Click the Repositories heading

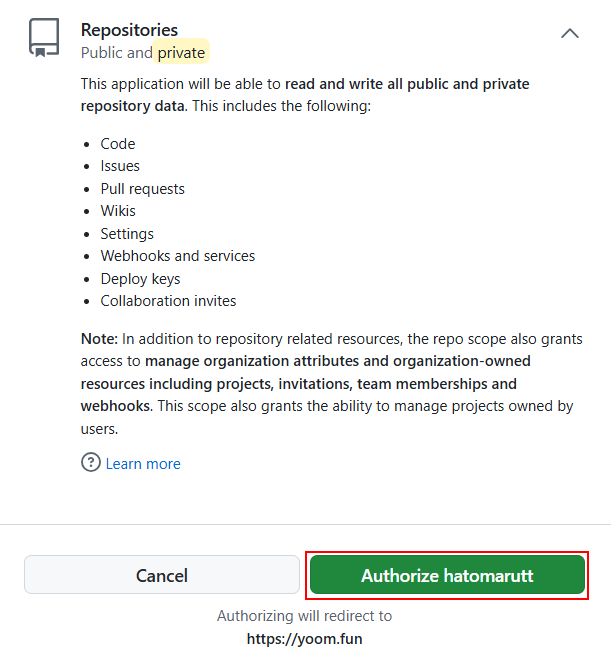(x=129, y=30)
